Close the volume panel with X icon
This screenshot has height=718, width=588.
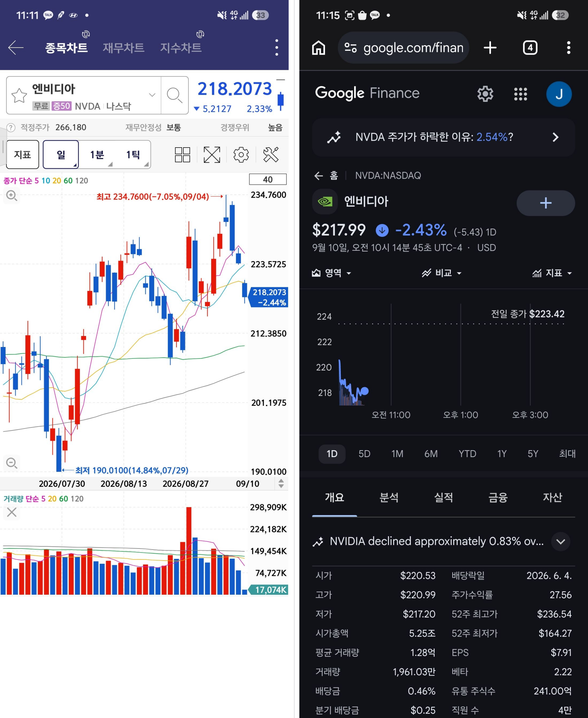click(12, 512)
